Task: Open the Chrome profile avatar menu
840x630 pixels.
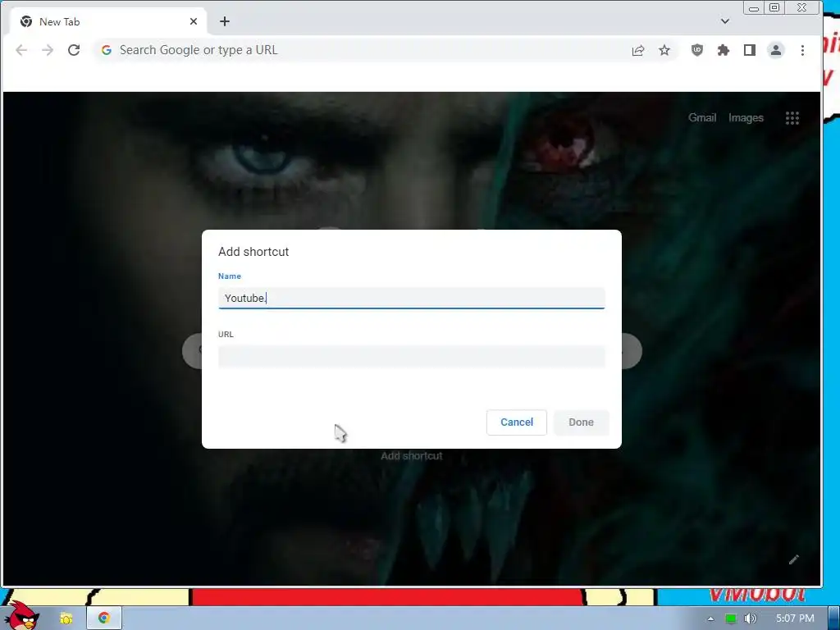Action: pos(776,50)
